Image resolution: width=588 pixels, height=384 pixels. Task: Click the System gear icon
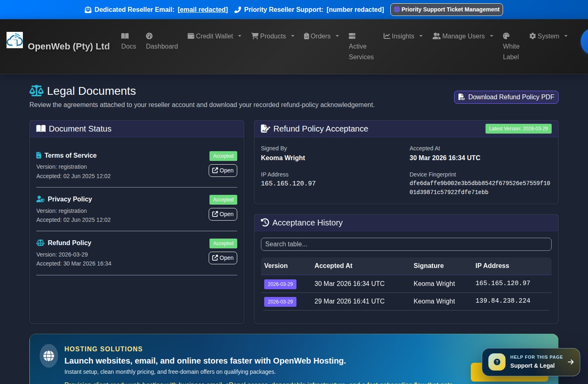pyautogui.click(x=532, y=36)
